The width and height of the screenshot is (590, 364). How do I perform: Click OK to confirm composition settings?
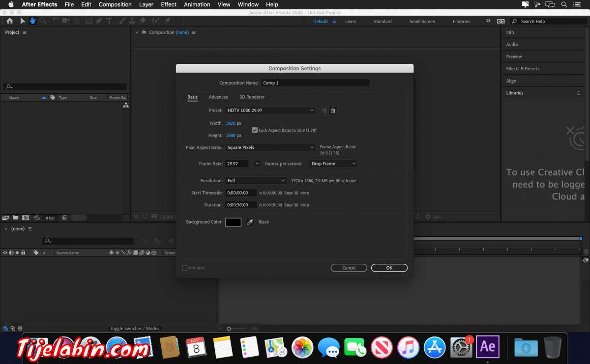[389, 268]
